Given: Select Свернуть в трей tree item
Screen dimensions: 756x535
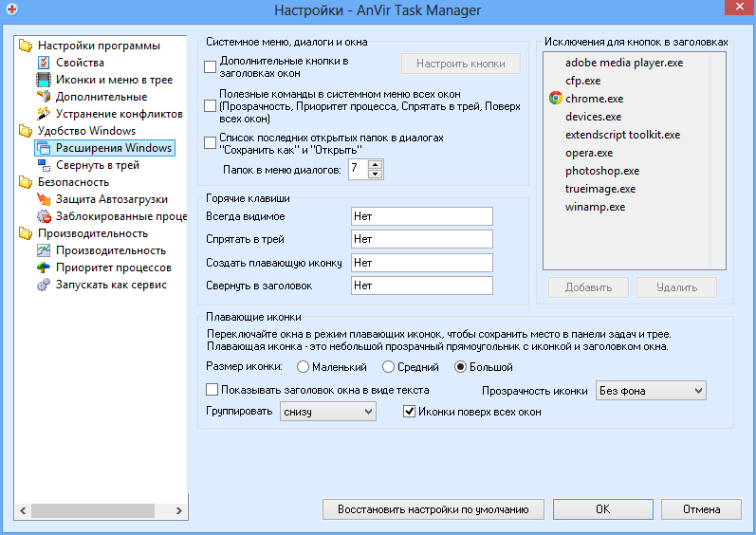Looking at the screenshot, I should (98, 165).
